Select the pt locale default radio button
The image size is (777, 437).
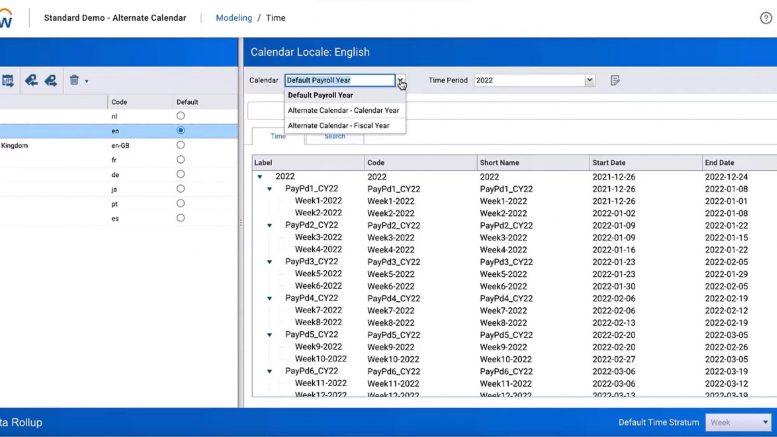point(180,203)
